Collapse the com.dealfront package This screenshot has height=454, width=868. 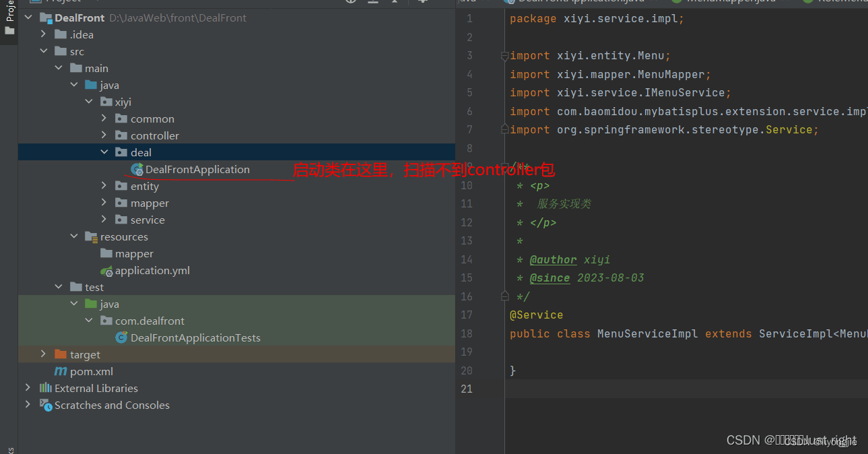click(x=89, y=321)
